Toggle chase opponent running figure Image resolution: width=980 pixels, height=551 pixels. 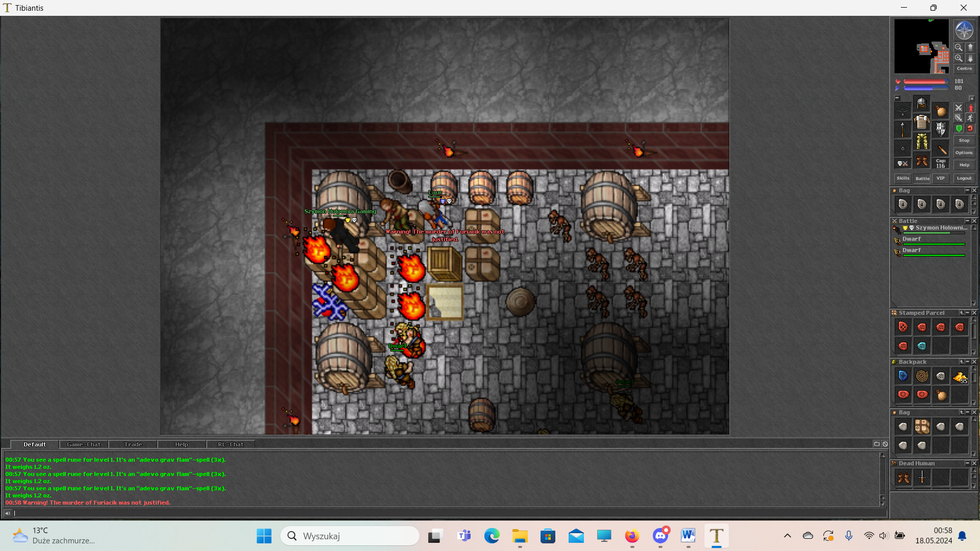click(970, 118)
